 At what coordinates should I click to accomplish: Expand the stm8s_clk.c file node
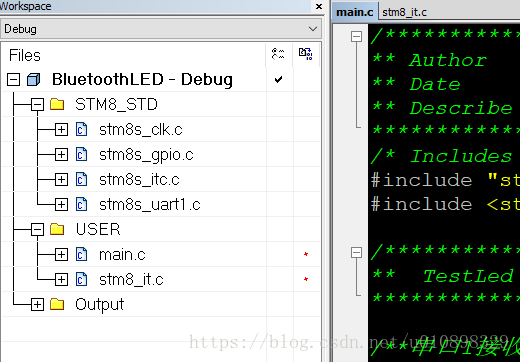tap(61, 130)
